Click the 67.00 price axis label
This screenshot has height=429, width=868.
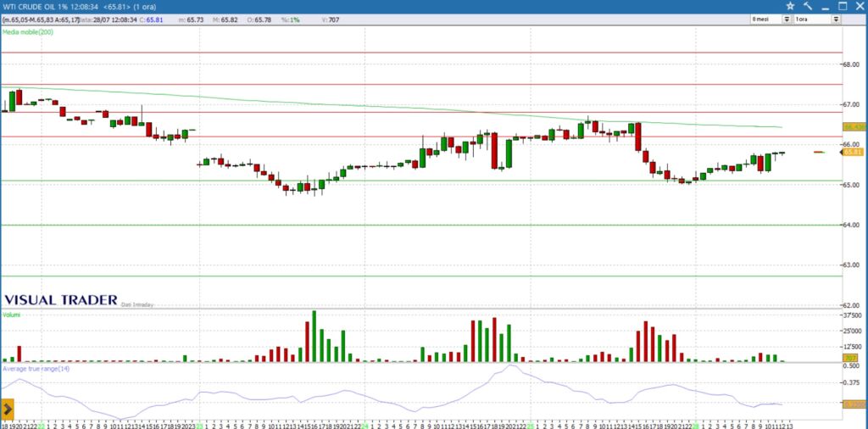(852, 104)
